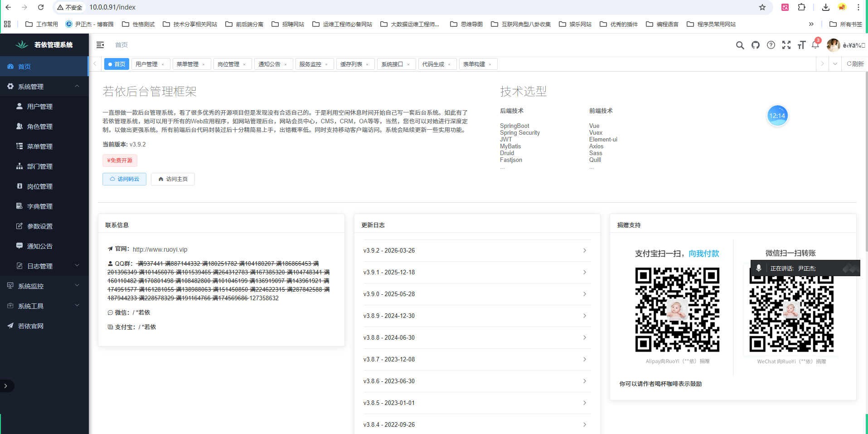Image resolution: width=868 pixels, height=434 pixels.
Task: Open the help documentation icon
Action: [x=771, y=45]
